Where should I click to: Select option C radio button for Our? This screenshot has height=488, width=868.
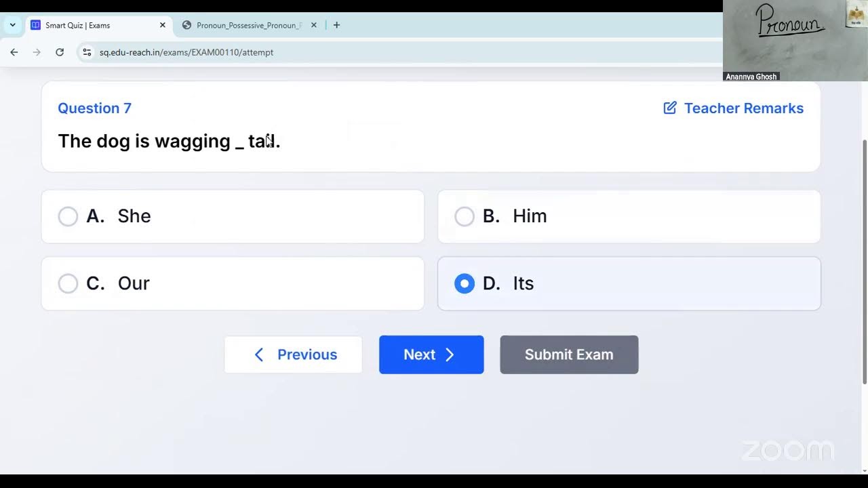point(68,283)
